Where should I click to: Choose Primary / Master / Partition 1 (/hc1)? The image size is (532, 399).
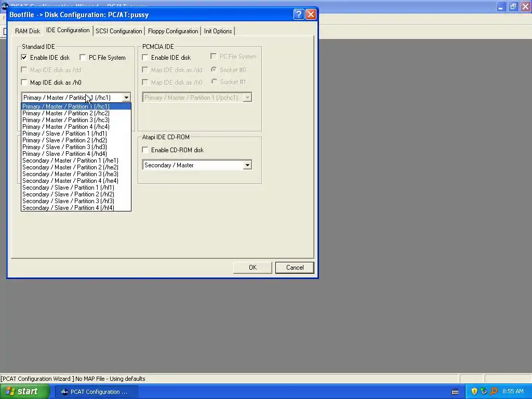[x=76, y=107]
